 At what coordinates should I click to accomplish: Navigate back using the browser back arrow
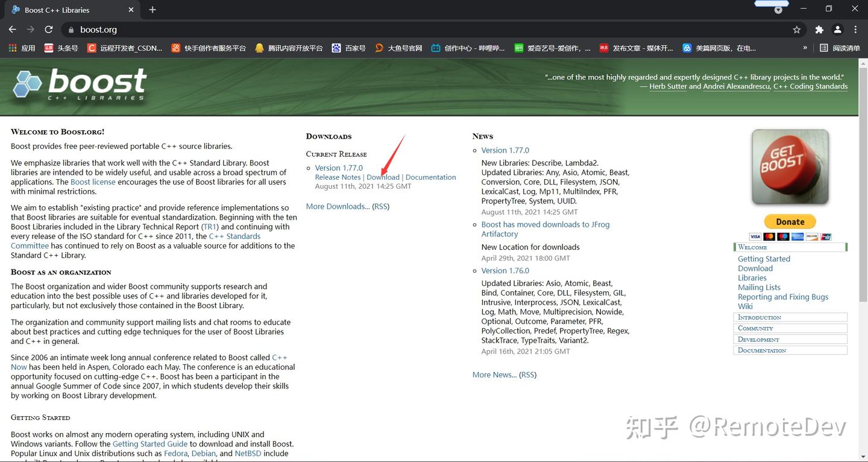pos(12,29)
